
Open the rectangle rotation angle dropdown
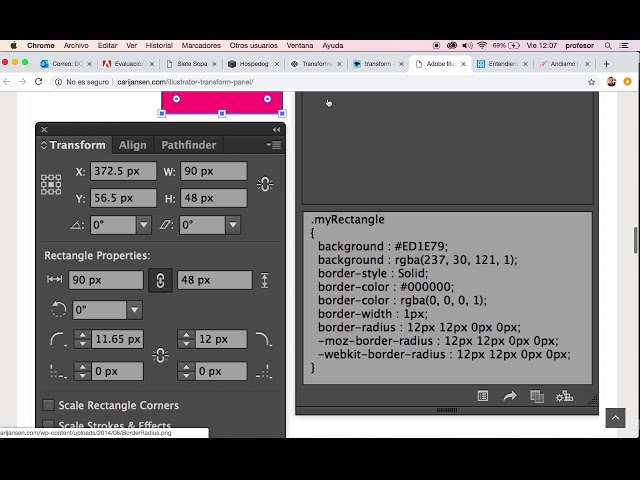point(134,310)
